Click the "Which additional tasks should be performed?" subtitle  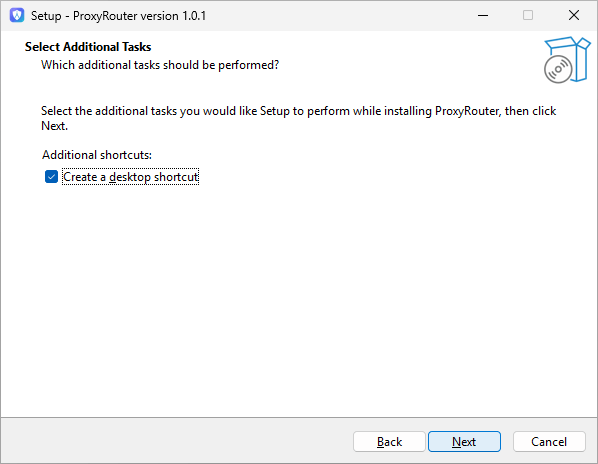pos(160,65)
